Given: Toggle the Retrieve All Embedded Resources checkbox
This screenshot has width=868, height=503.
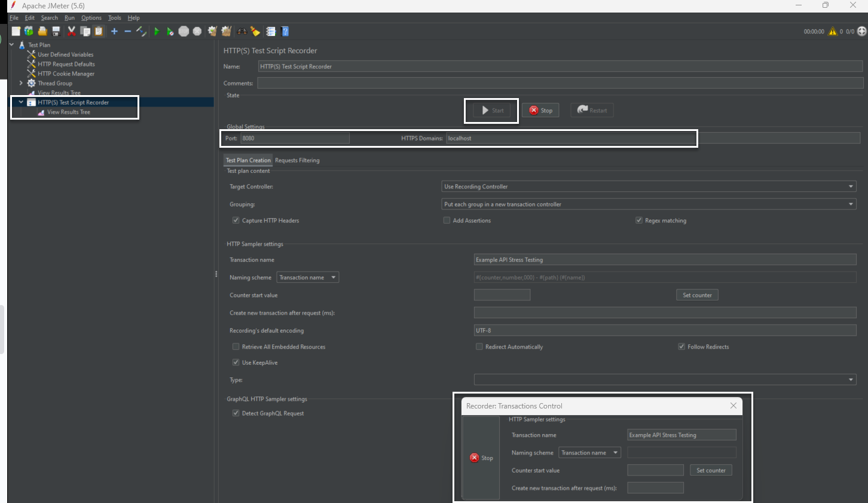Looking at the screenshot, I should [236, 347].
